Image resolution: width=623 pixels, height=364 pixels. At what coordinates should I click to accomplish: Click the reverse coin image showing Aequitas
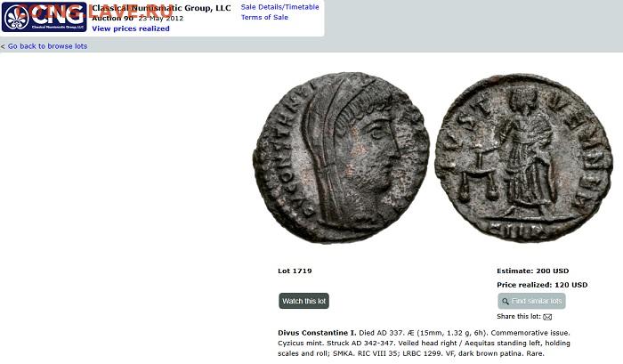tap(524, 158)
